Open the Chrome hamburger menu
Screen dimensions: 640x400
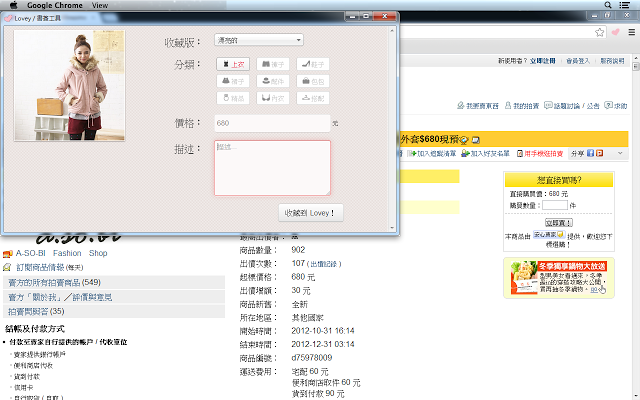coord(630,32)
